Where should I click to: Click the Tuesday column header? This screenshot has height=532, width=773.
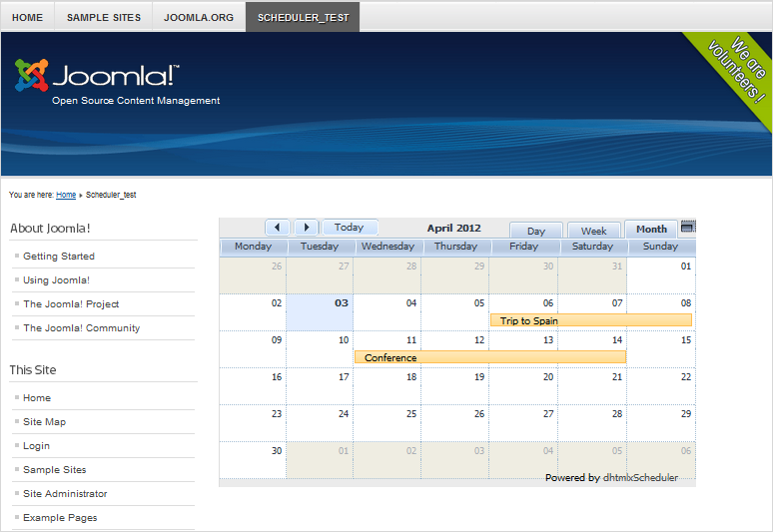320,247
